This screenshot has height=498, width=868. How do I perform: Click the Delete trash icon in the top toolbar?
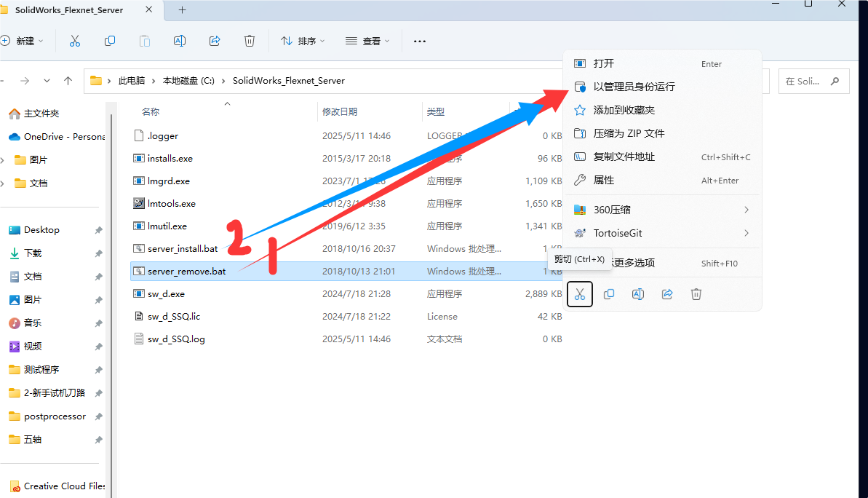[x=250, y=41]
